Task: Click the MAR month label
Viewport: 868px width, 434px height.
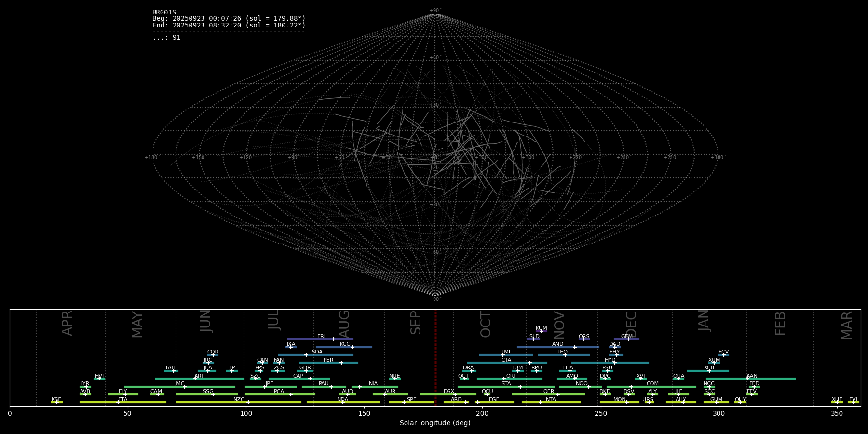Action: [x=847, y=325]
